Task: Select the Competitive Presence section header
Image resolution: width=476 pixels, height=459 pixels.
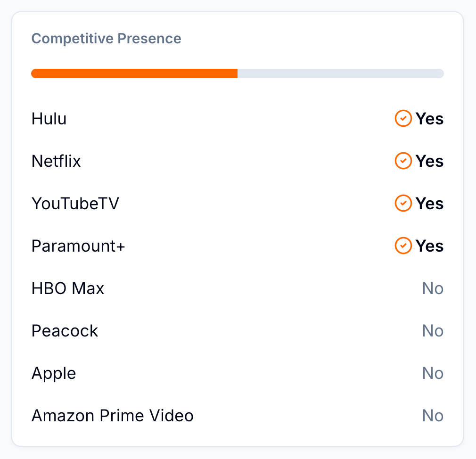Action: 106,38
